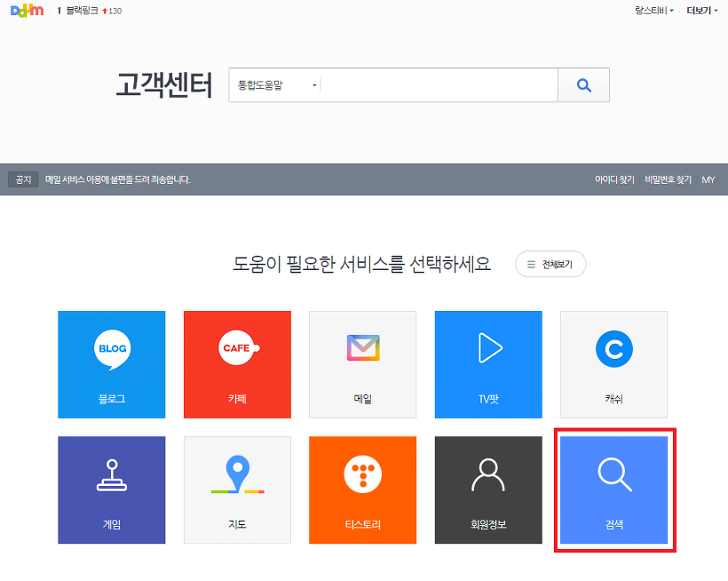Viewport: 728px width, 581px height.
Task: Open the TV팟 service tile
Action: [x=488, y=364]
